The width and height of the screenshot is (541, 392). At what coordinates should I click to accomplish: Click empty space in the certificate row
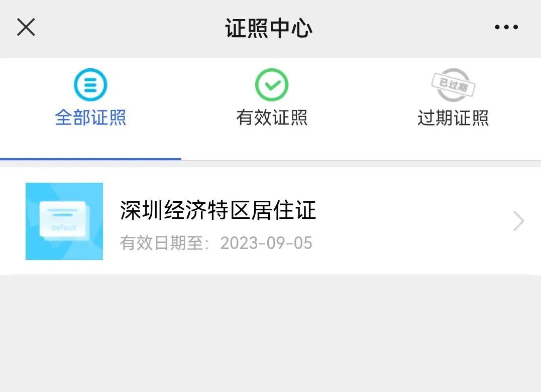414,221
